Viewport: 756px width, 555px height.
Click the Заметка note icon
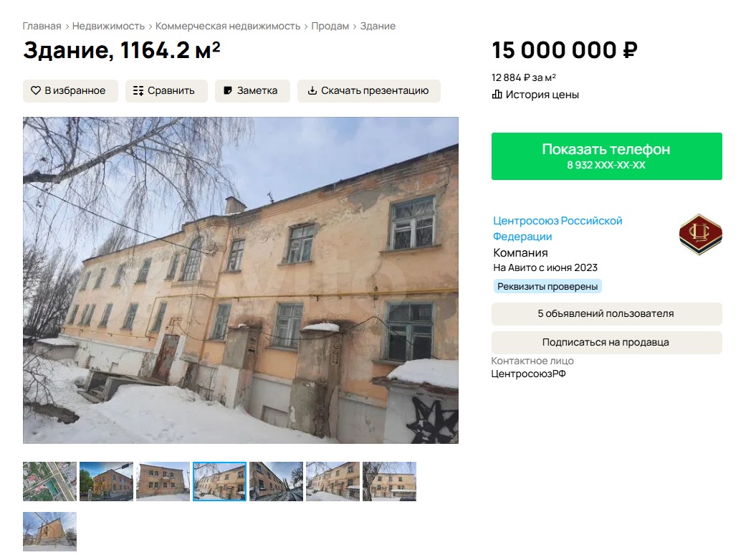[x=228, y=91]
